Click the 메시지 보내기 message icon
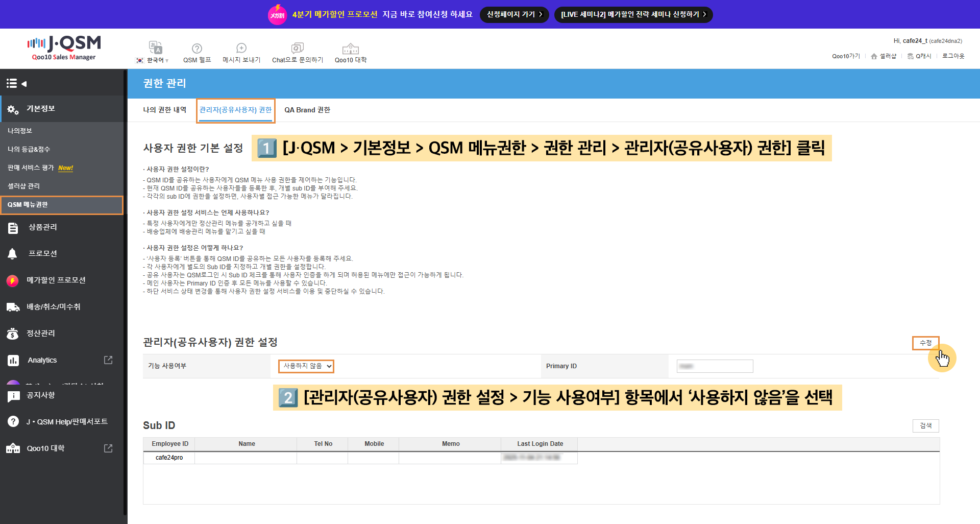The width and height of the screenshot is (980, 524). tap(241, 48)
